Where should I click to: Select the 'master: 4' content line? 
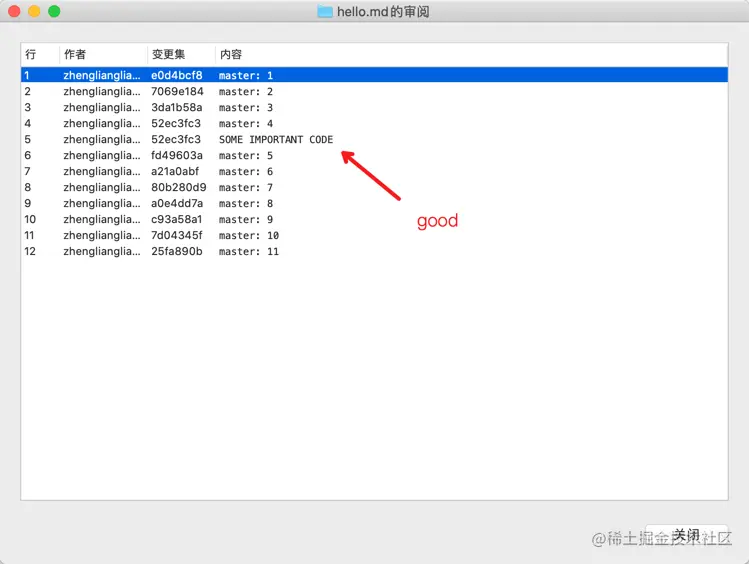pyautogui.click(x=374, y=123)
